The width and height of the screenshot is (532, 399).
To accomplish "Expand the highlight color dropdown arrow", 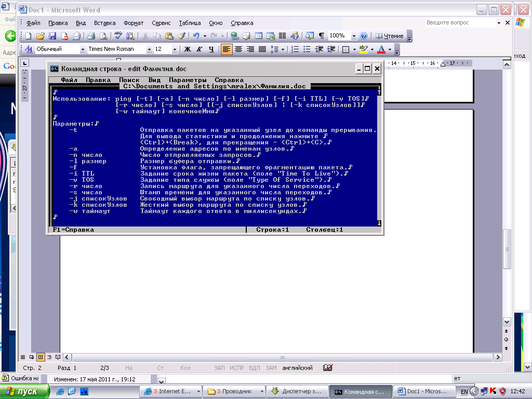I will click(372, 49).
